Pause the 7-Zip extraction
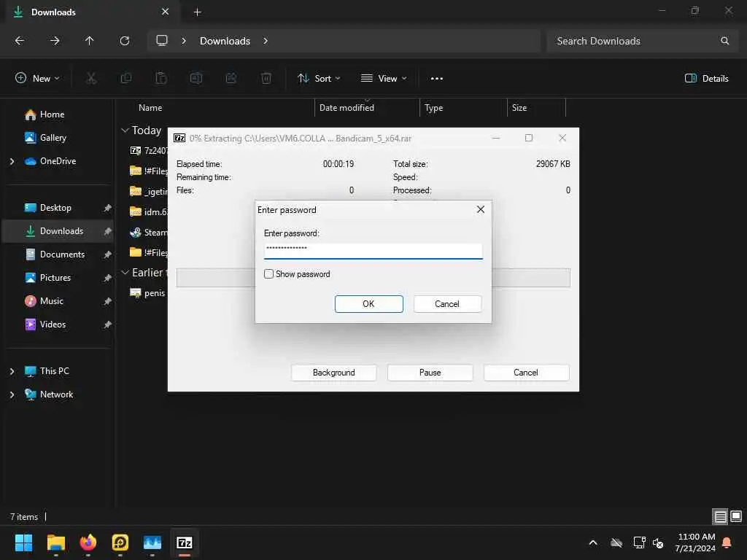 point(430,373)
